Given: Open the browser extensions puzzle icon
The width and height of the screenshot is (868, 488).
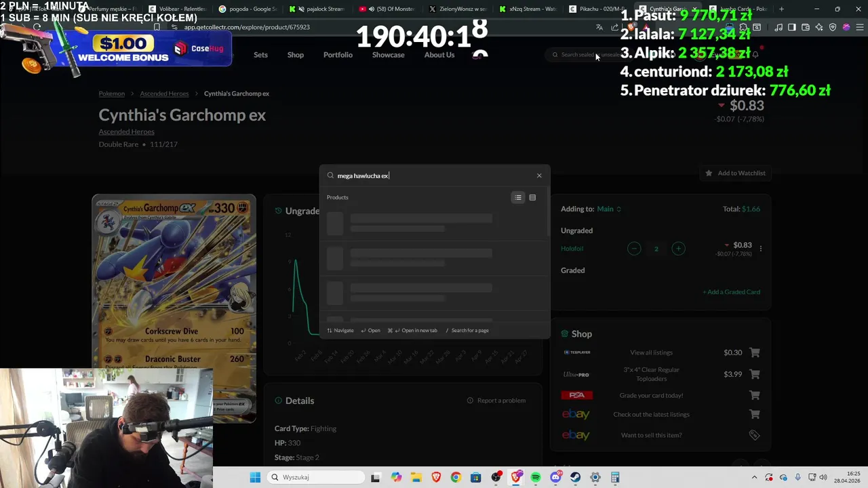Looking at the screenshot, I should [x=743, y=27].
